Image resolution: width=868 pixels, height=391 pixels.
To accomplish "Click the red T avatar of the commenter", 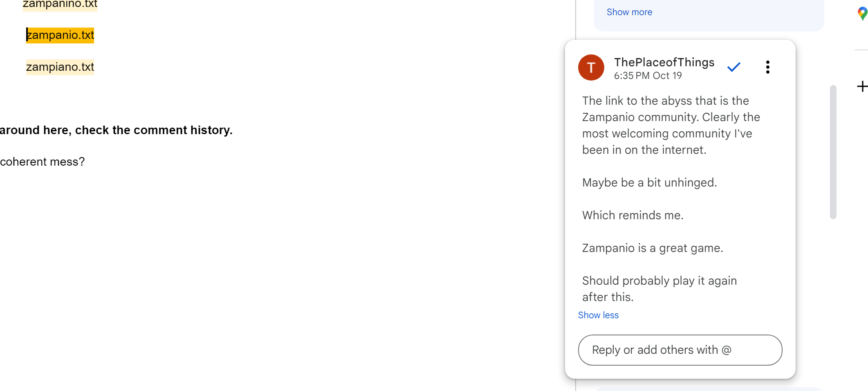I will pyautogui.click(x=591, y=67).
